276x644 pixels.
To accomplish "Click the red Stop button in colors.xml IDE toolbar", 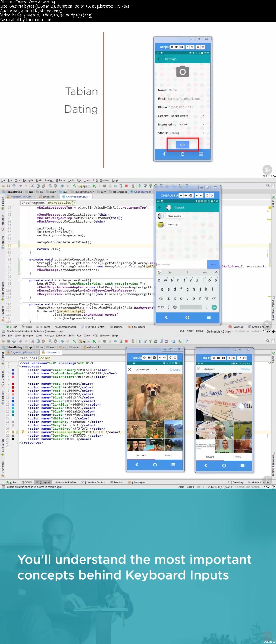I will pyautogui.click(x=126, y=341).
